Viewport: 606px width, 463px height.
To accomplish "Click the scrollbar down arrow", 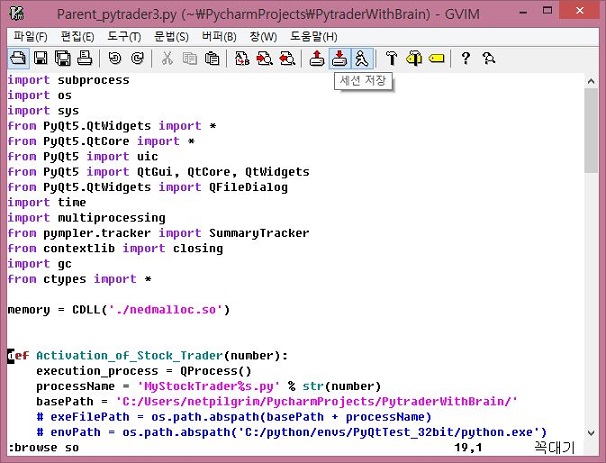I will (x=591, y=433).
